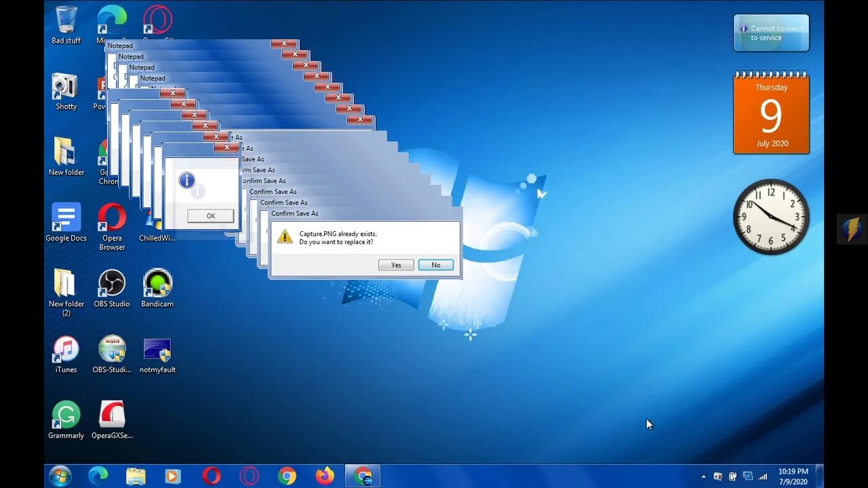This screenshot has height=488, width=868.
Task: Open iTunes from the desktop
Action: (x=65, y=348)
